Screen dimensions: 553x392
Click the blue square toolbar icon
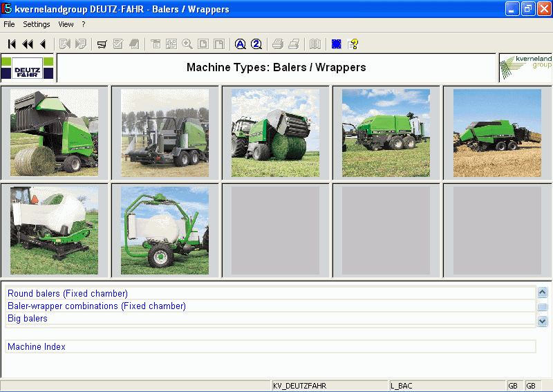click(x=337, y=44)
